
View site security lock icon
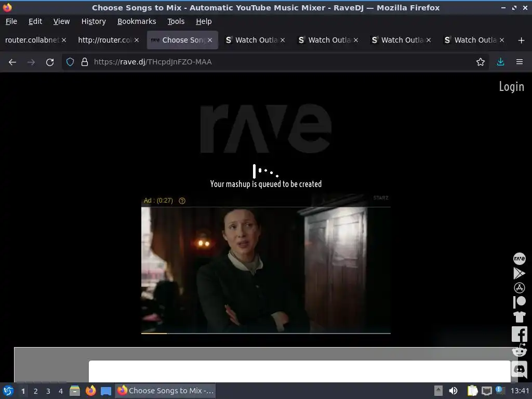[85, 62]
